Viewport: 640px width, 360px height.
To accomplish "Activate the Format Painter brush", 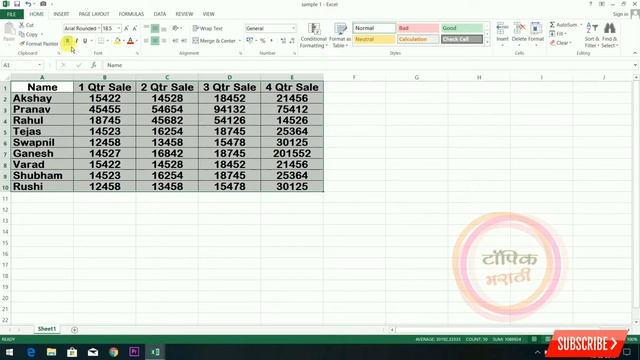I will [38, 44].
